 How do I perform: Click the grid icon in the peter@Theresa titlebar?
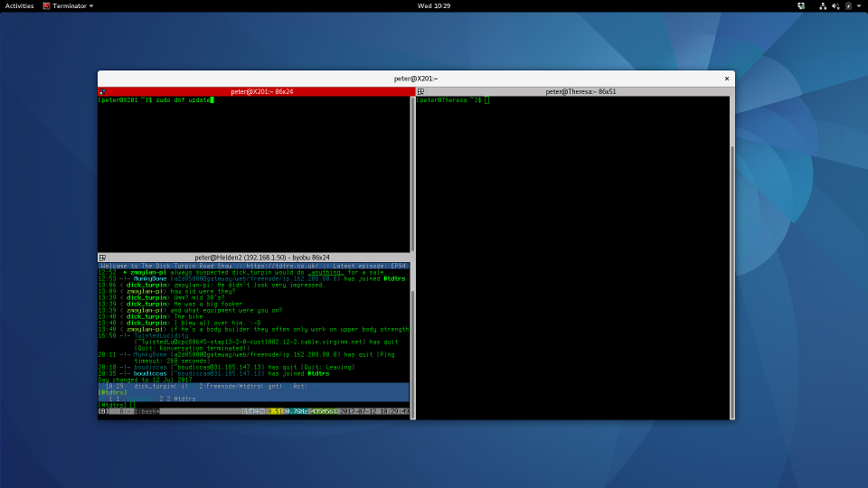click(x=420, y=92)
